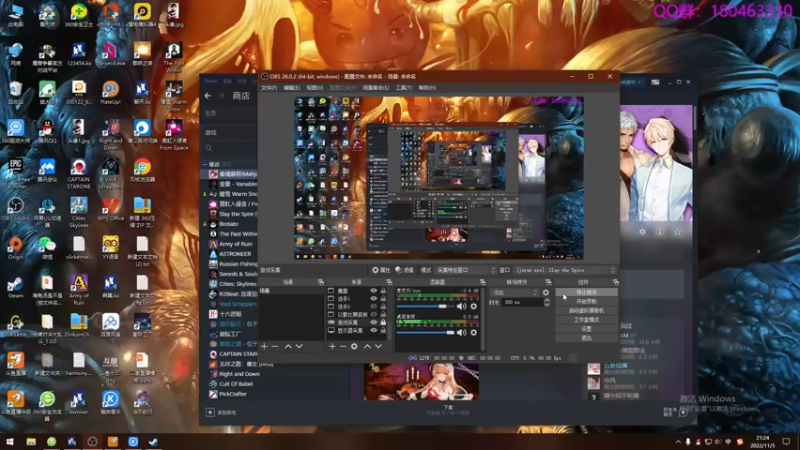Open source properties gear 属性 in OBS toolbar

coord(381,270)
